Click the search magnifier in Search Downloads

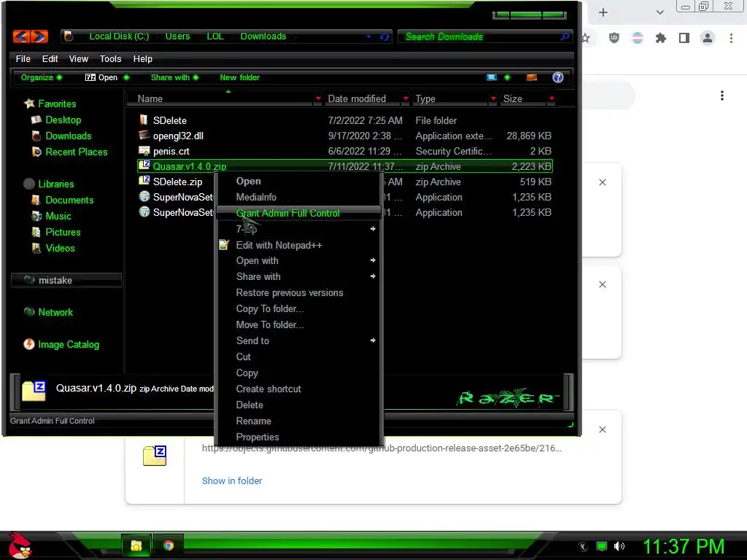[x=565, y=36]
